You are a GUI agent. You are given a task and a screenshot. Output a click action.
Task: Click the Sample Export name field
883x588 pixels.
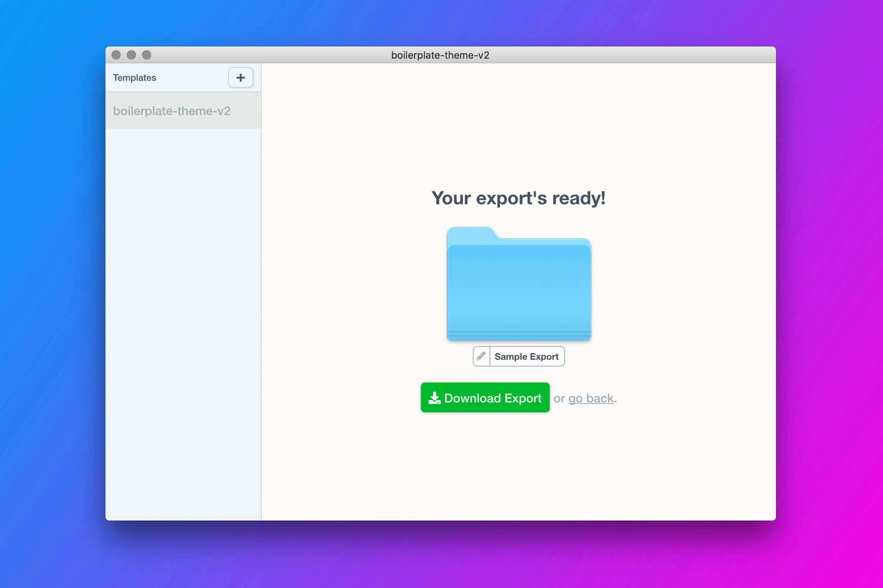[x=526, y=356]
